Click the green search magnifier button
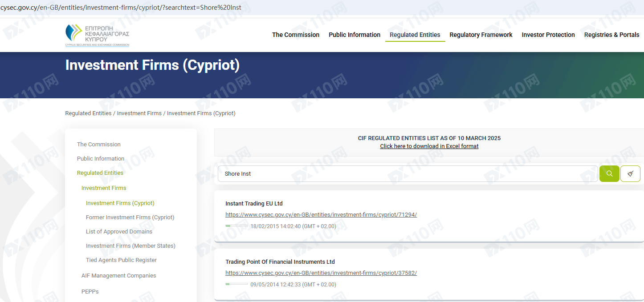This screenshot has width=644, height=302. (609, 173)
